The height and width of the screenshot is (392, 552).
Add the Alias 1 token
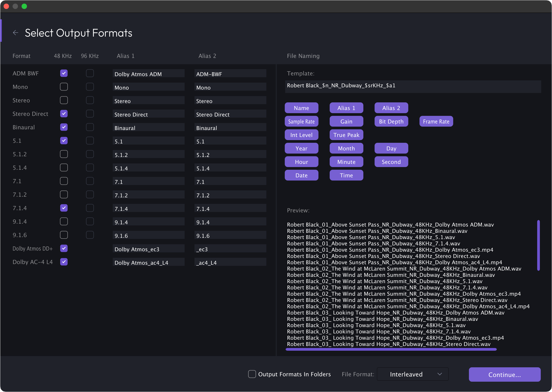click(346, 108)
